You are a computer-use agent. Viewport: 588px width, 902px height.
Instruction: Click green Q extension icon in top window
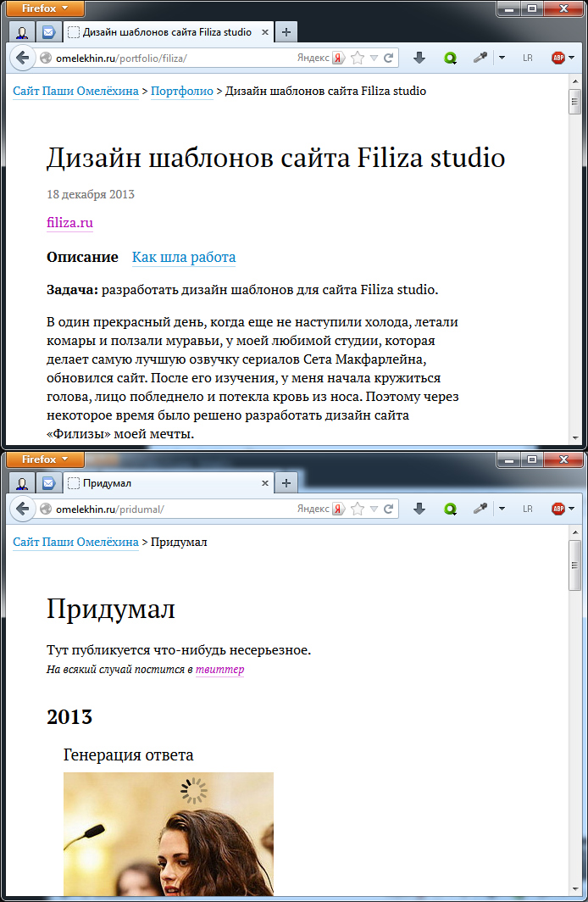click(450, 58)
